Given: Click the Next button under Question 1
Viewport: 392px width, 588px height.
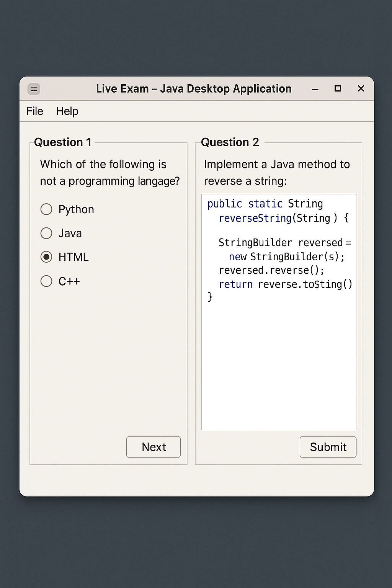Looking at the screenshot, I should 153,447.
